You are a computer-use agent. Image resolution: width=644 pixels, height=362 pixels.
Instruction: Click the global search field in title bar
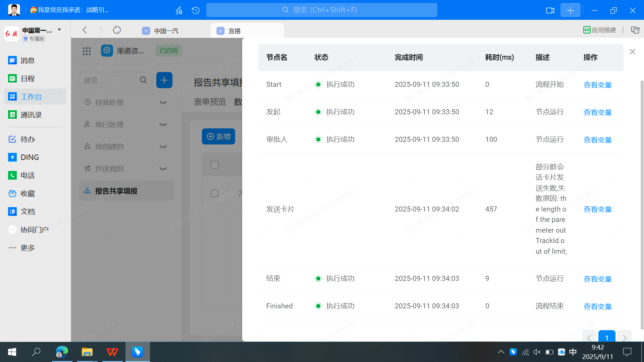[321, 10]
